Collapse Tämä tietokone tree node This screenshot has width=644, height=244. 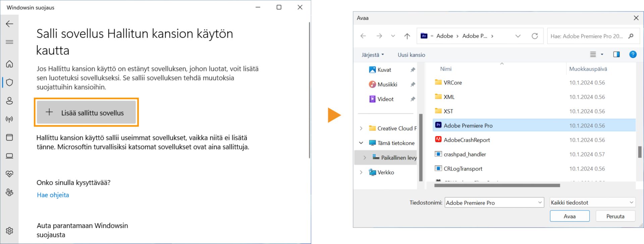[361, 143]
